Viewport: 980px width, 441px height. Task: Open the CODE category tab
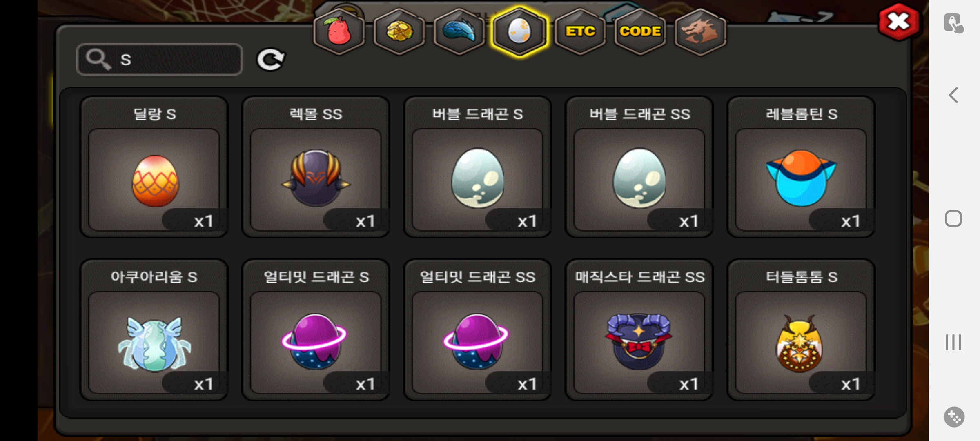640,31
